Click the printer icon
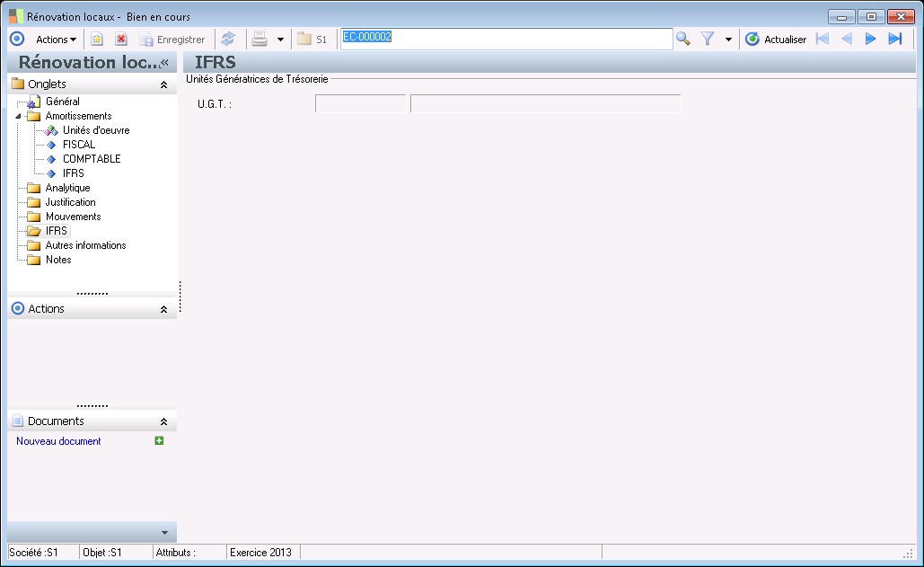 tap(260, 40)
